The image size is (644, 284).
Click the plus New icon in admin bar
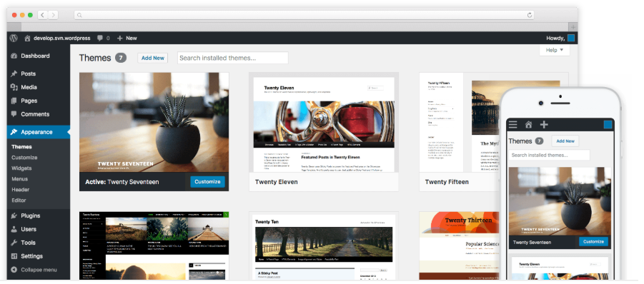click(120, 38)
